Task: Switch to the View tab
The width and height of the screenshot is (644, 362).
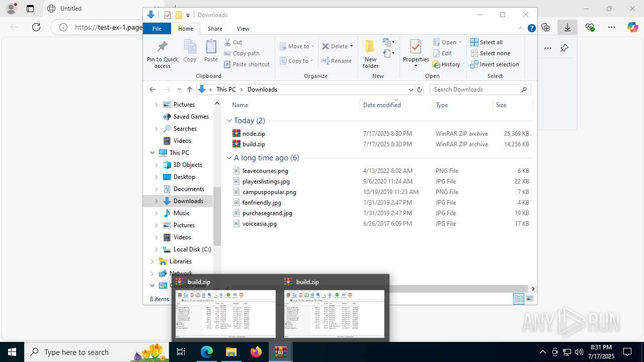Action: [243, 29]
